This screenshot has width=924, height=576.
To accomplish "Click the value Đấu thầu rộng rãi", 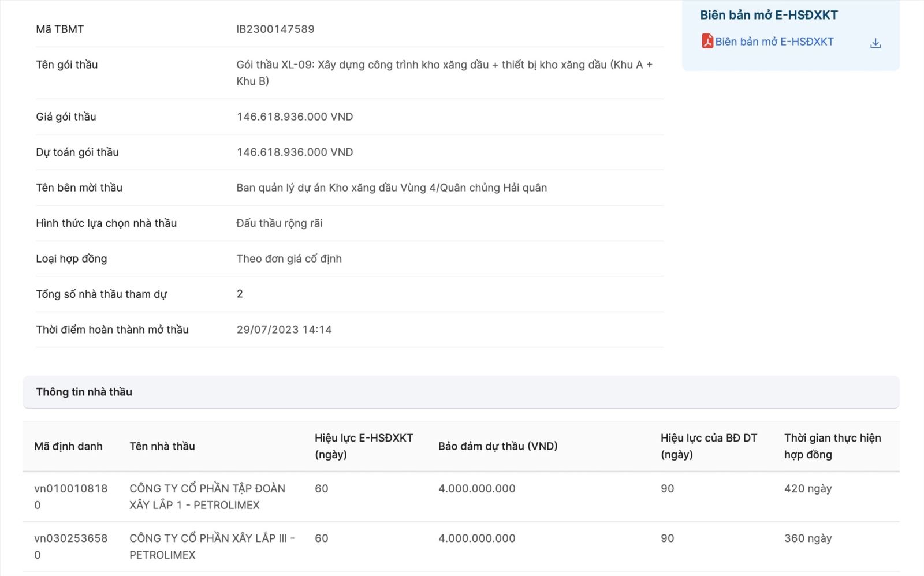I will [280, 223].
